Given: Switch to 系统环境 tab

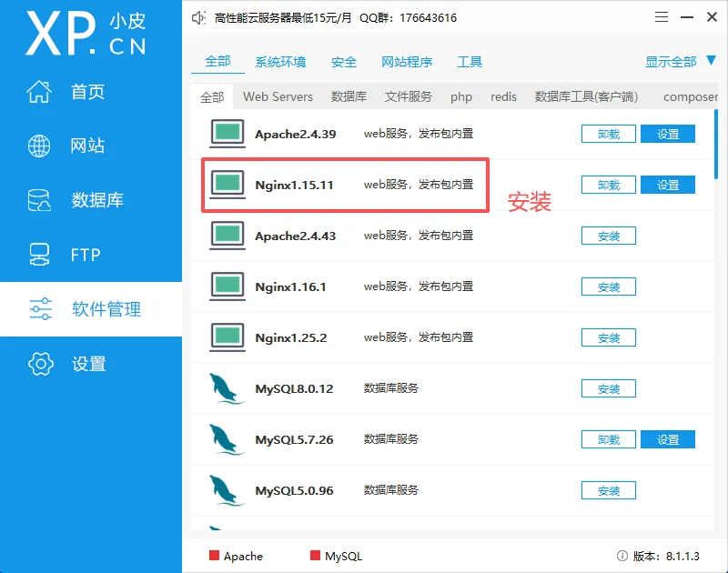Looking at the screenshot, I should pos(280,62).
